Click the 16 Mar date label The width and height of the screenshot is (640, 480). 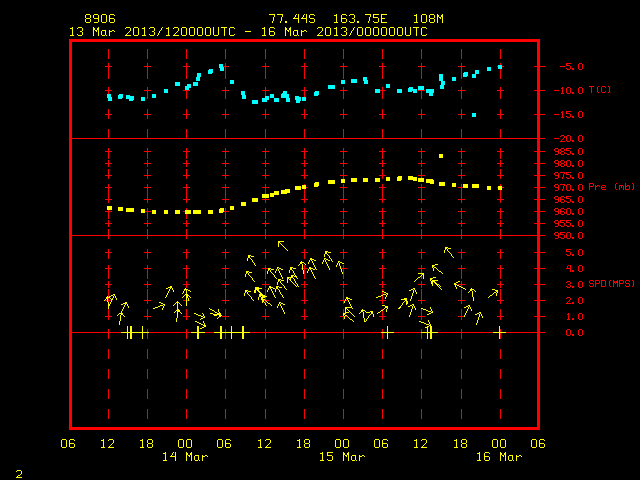[x=499, y=457]
